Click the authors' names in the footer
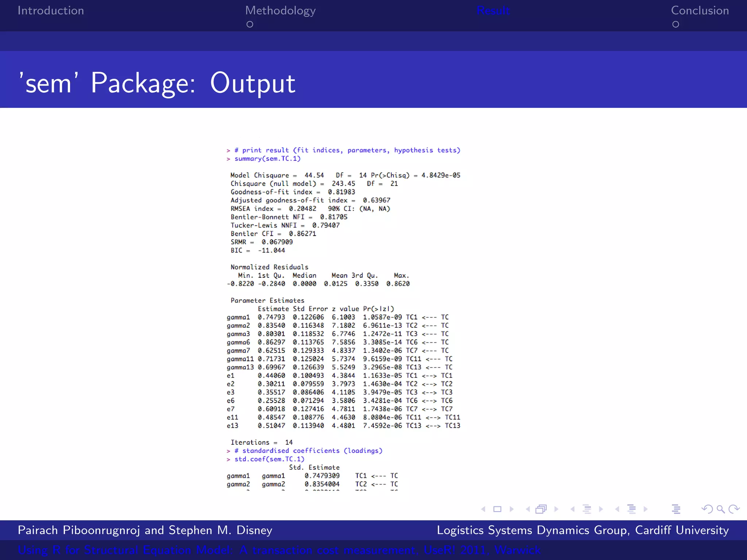The height and width of the screenshot is (560, 747). click(145, 530)
